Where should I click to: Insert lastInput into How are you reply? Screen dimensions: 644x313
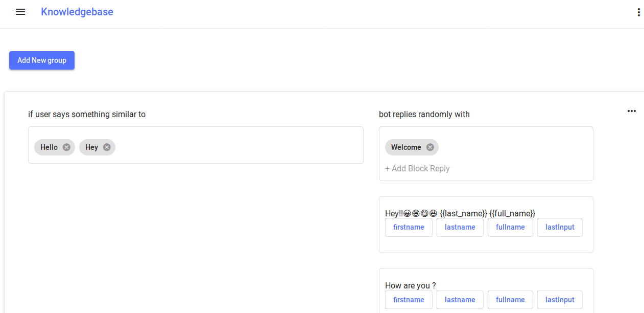[560, 300]
